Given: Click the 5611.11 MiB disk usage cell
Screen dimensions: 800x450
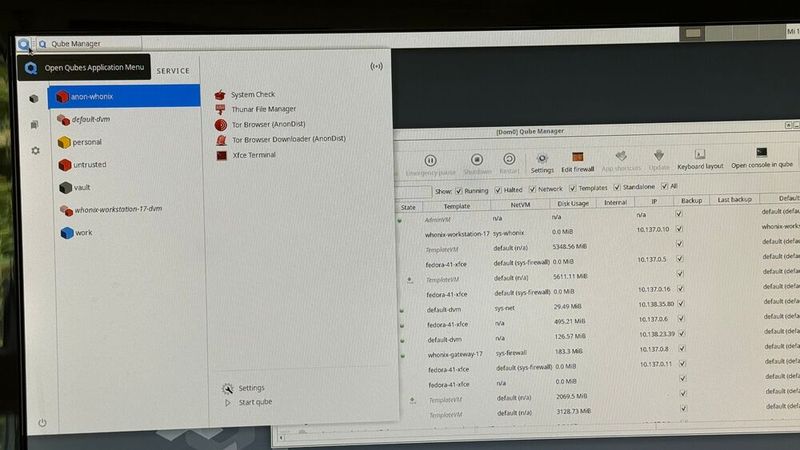Looking at the screenshot, I should pyautogui.click(x=570, y=277).
